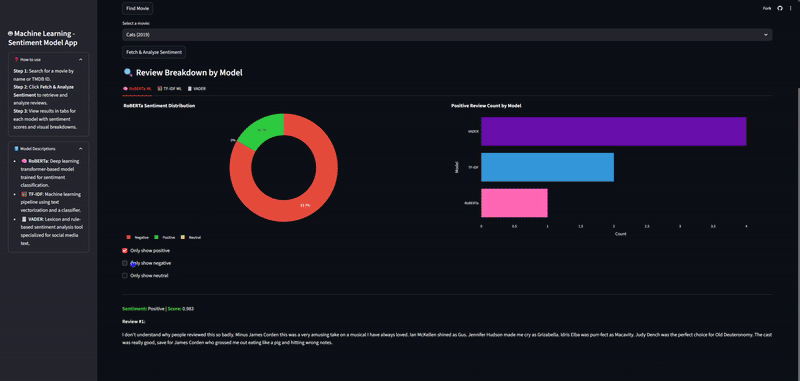Click the Find Movie button

coord(137,8)
